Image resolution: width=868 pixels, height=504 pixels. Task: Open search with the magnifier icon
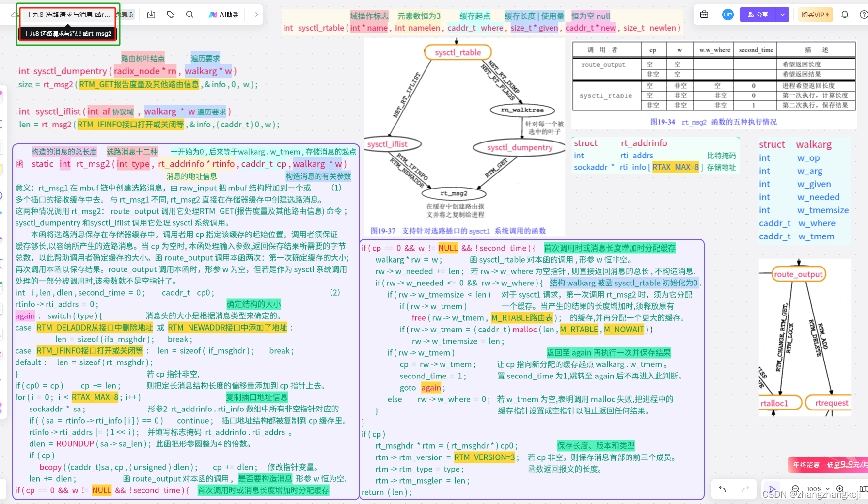tap(189, 15)
